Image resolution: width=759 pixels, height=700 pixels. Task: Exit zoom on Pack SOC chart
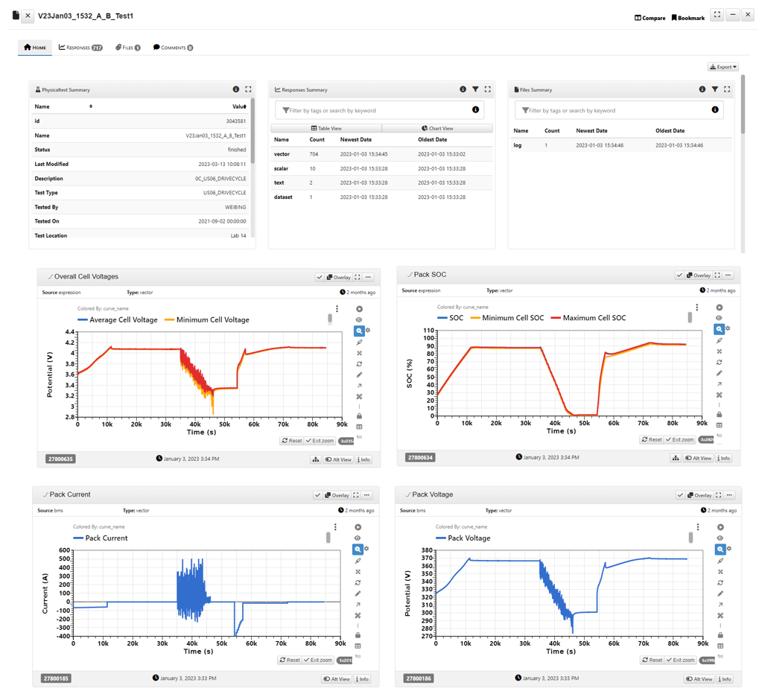tap(679, 439)
